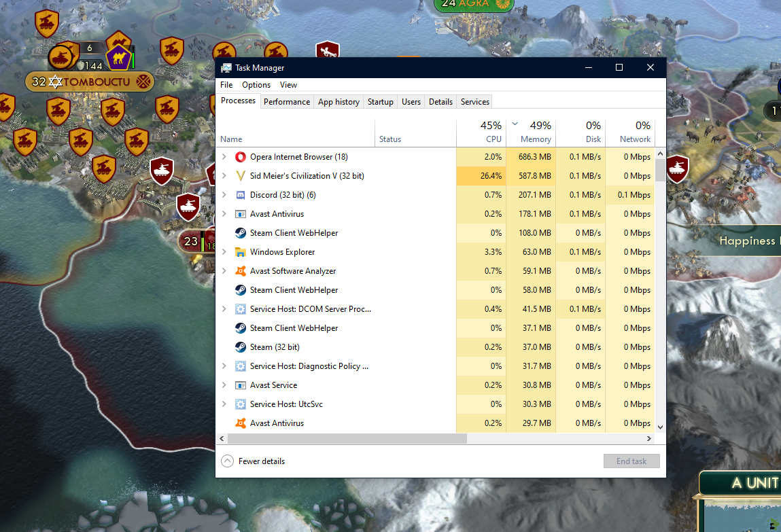Switch to the Details tab
781x532 pixels.
(441, 101)
